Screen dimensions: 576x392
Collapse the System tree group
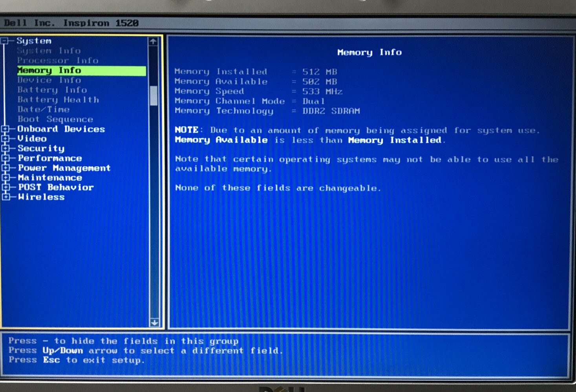pyautogui.click(x=4, y=40)
